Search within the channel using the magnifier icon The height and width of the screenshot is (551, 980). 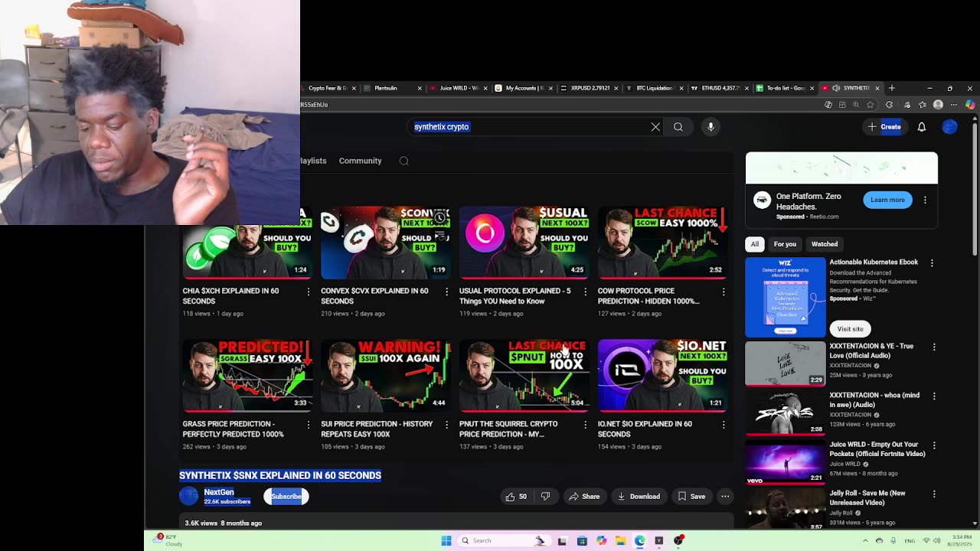click(x=404, y=161)
